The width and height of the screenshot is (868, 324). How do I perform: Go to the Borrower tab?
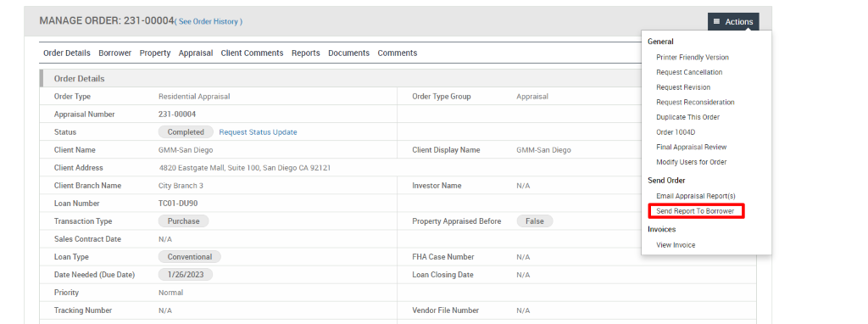[115, 53]
